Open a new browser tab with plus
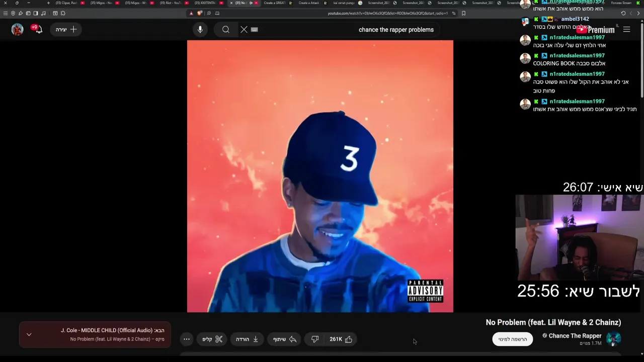This screenshot has width=644, height=362. pyautogui.click(x=48, y=3)
